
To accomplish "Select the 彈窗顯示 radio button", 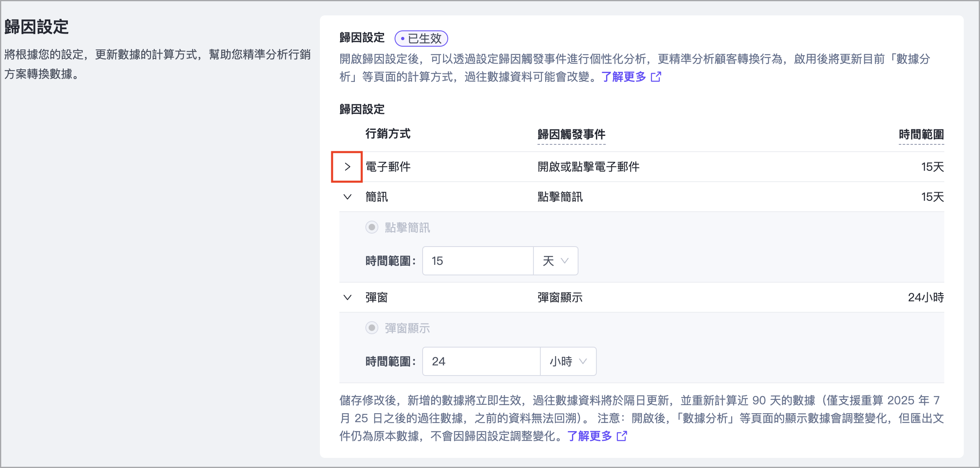I will [x=371, y=328].
